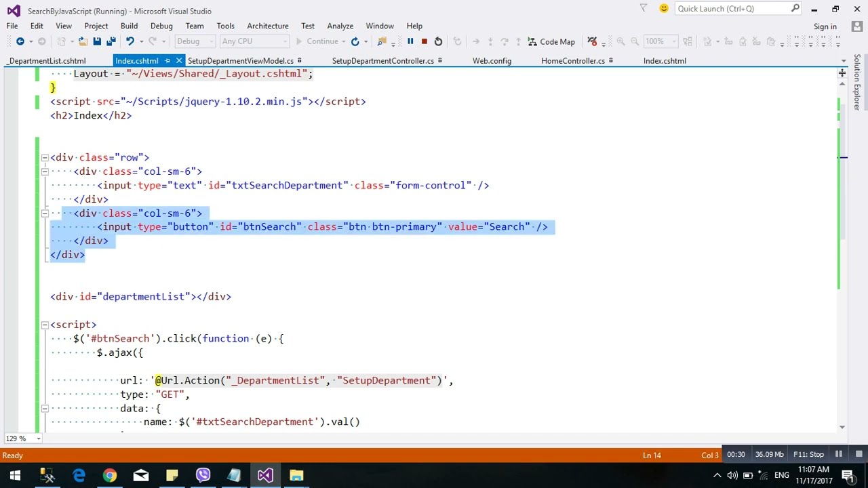The image size is (868, 488).
Task: Collapse first col-sm-6 div outline block
Action: (45, 171)
